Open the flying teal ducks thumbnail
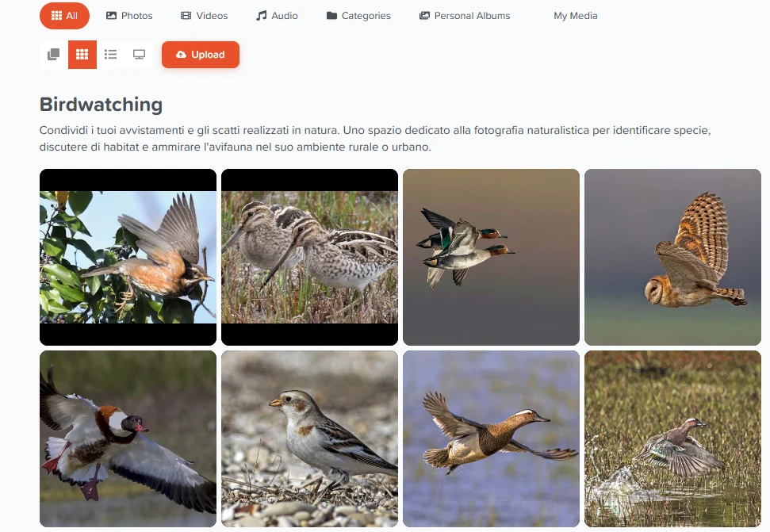 [491, 257]
